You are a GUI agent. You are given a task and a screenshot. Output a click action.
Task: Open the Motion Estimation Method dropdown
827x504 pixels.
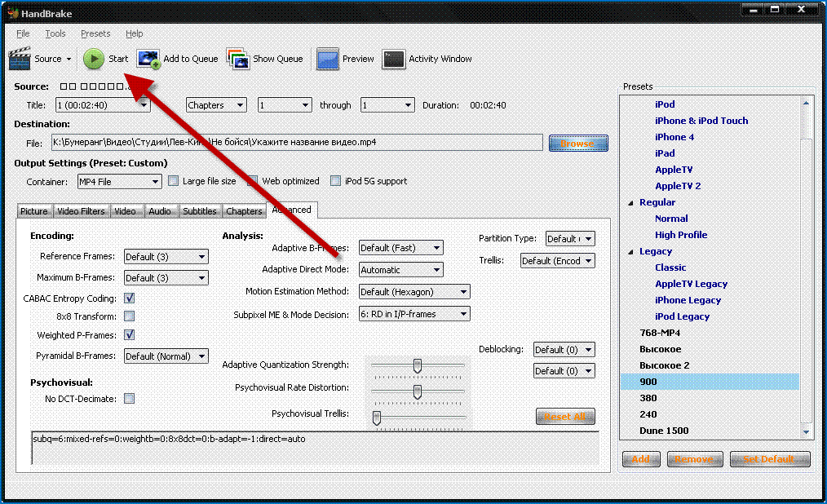click(414, 291)
